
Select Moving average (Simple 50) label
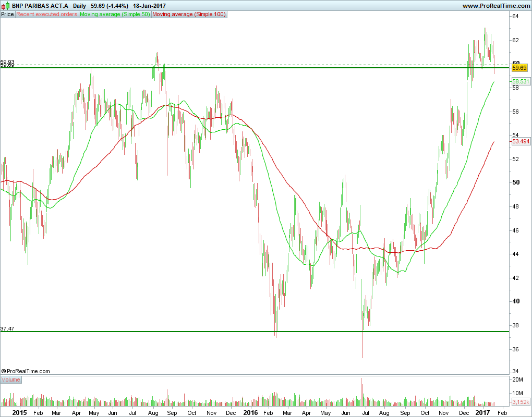coord(115,14)
